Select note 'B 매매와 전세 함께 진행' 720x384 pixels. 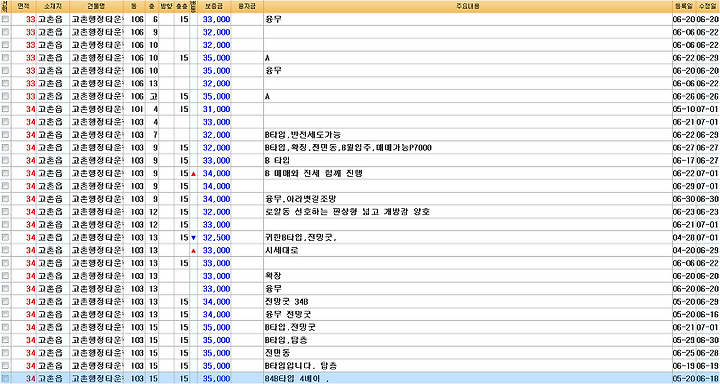[x=315, y=174]
